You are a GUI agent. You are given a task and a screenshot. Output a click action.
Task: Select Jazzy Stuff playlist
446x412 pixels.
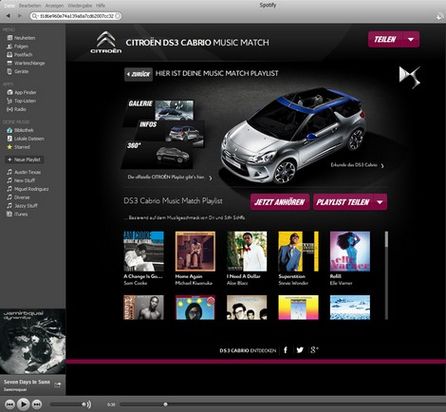click(22, 205)
